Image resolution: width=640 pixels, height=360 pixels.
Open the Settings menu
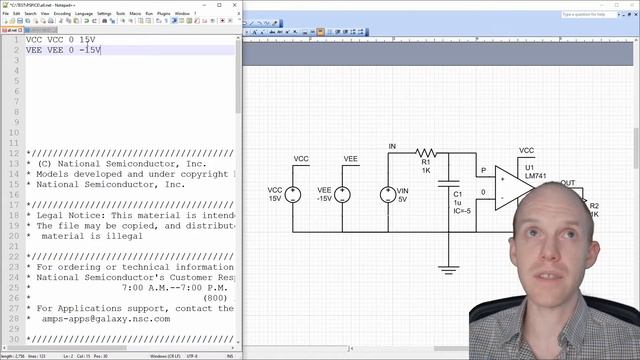(104, 13)
